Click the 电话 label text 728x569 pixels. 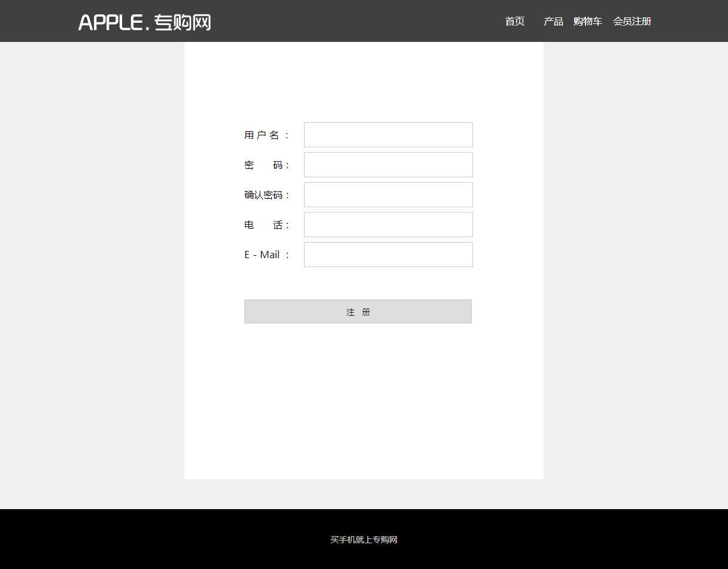266,225
